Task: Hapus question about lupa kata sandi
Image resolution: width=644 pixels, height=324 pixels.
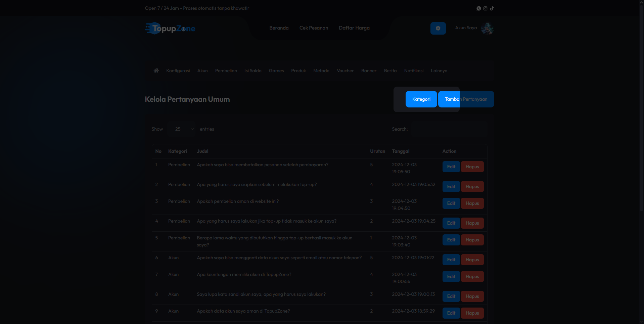Action: click(x=472, y=296)
